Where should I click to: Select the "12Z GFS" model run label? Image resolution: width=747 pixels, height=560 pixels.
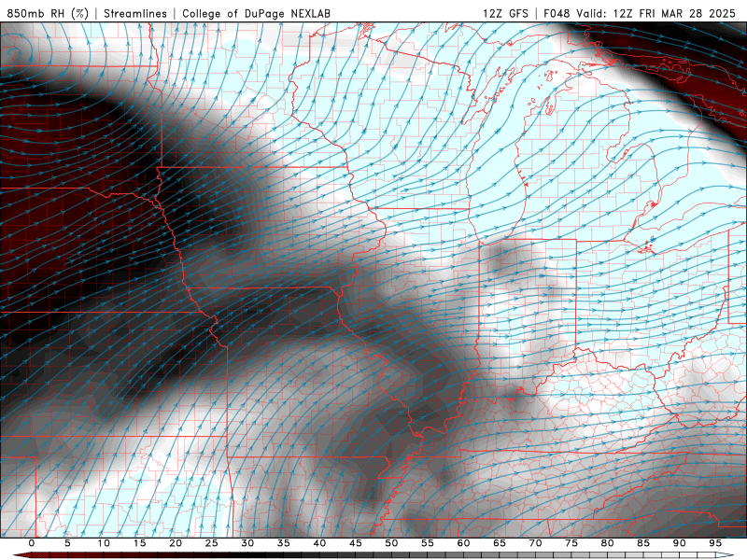point(505,13)
